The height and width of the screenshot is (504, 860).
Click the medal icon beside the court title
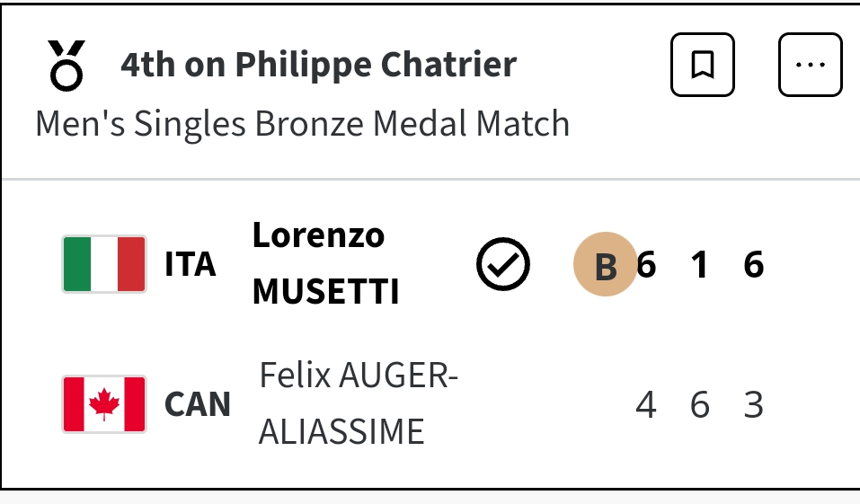66,65
